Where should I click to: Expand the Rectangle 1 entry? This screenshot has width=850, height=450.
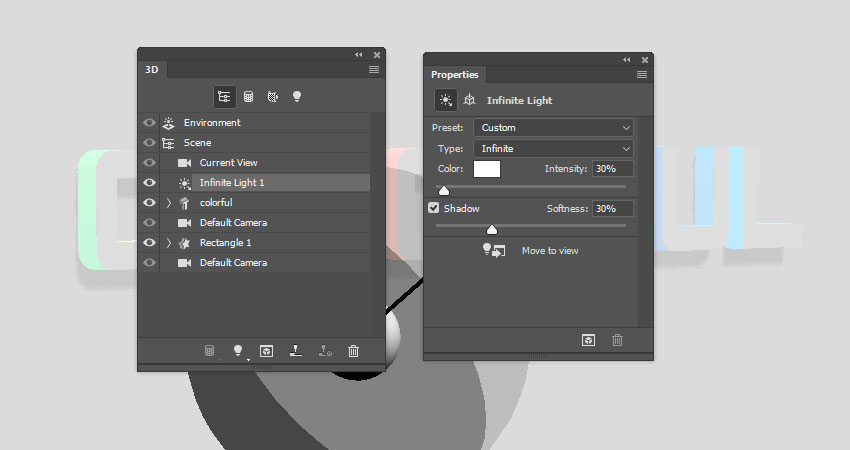point(169,243)
